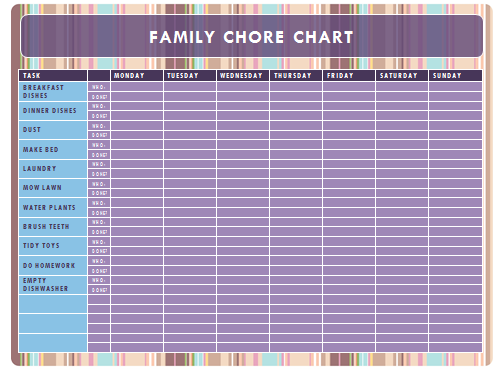Select the Who label for Brush Teeth

[99, 222]
